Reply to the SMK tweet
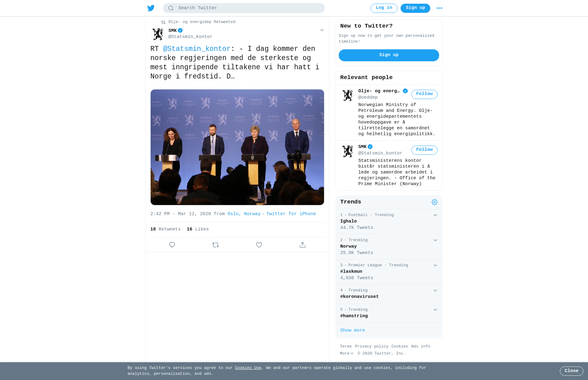Image resolution: width=588 pixels, height=380 pixels. tap(172, 245)
